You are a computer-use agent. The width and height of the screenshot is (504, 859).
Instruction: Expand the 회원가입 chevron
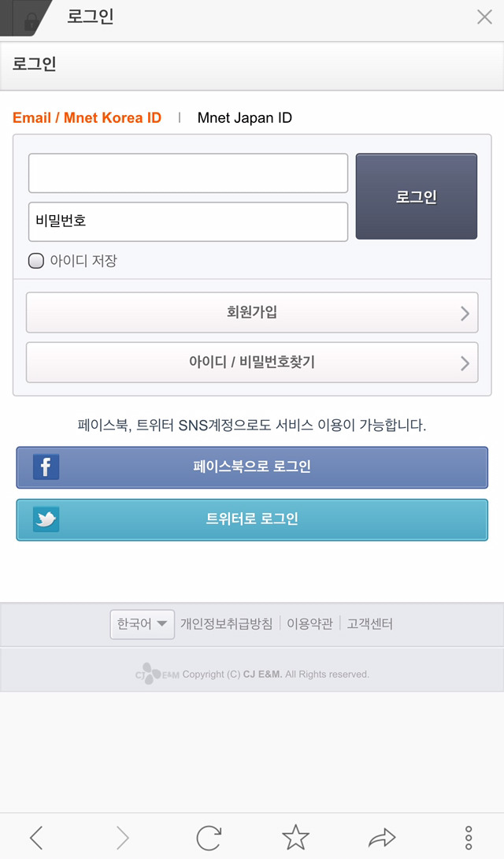coord(466,312)
